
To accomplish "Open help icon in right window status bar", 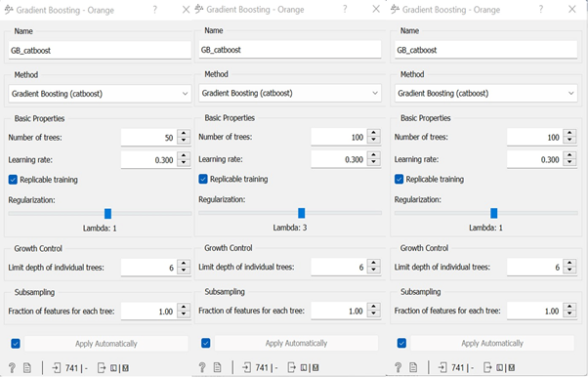I will (x=398, y=367).
